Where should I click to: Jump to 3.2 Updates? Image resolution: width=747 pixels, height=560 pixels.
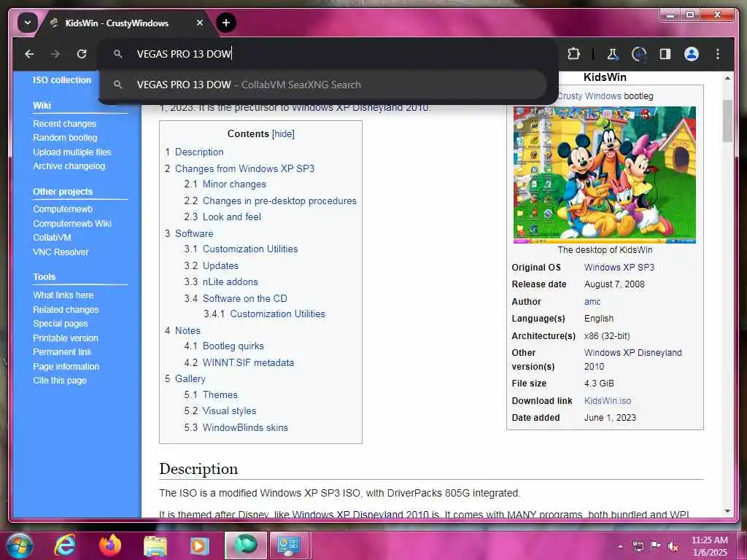[220, 265]
